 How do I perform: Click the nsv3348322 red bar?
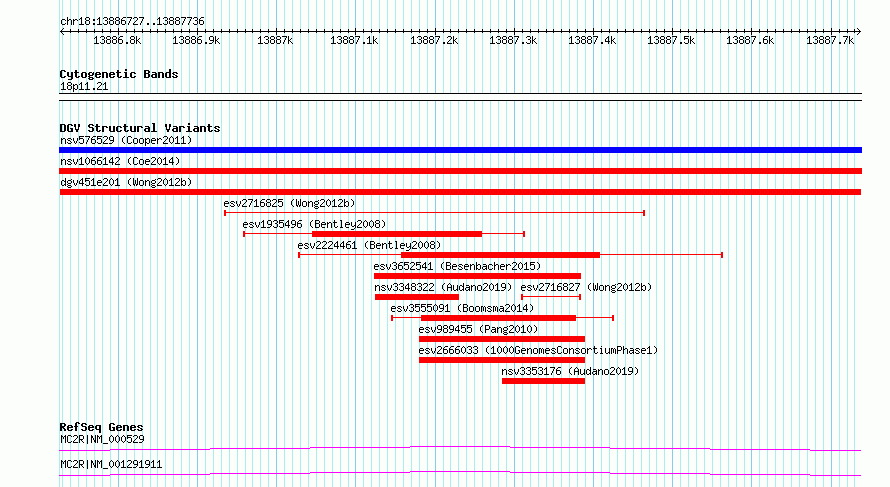coord(417,297)
